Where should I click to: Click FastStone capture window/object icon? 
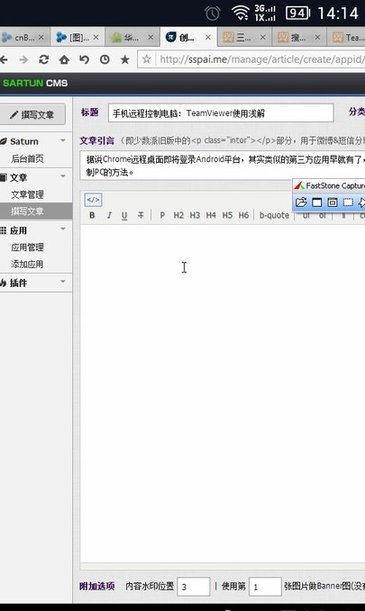[332, 202]
